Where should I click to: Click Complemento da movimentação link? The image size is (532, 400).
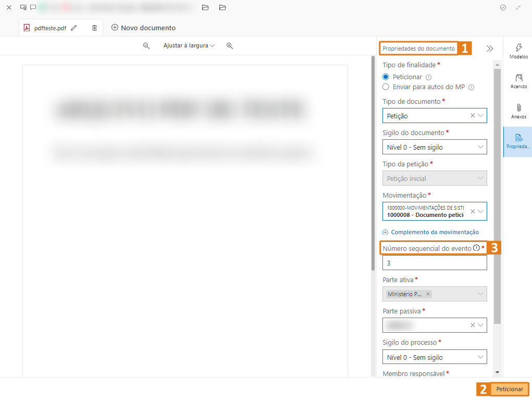[431, 232]
